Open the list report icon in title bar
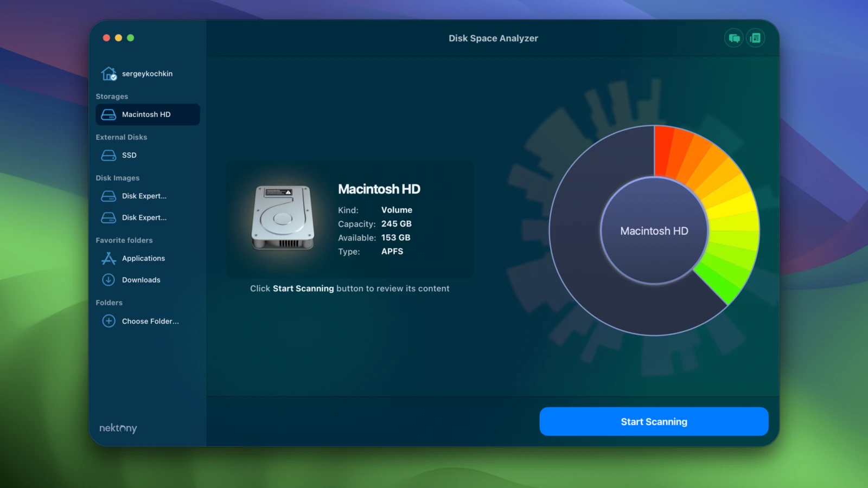Image resolution: width=868 pixels, height=488 pixels. tap(755, 38)
